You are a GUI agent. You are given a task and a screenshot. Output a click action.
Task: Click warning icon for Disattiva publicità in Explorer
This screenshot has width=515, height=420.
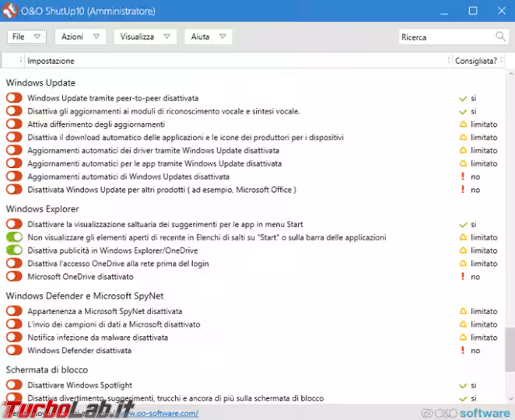[463, 250]
